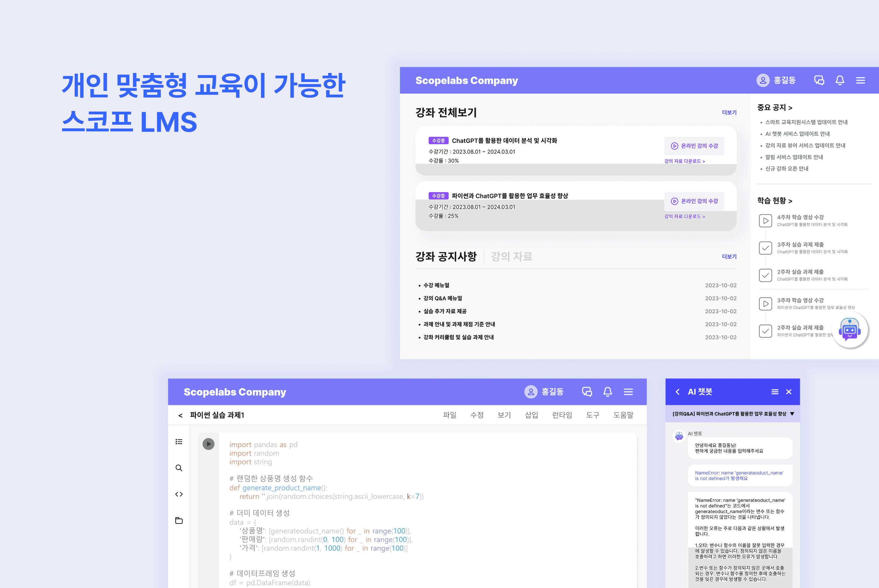Switch to the 강의 자료 tab
Viewport: 879px width, 588px height.
(511, 257)
